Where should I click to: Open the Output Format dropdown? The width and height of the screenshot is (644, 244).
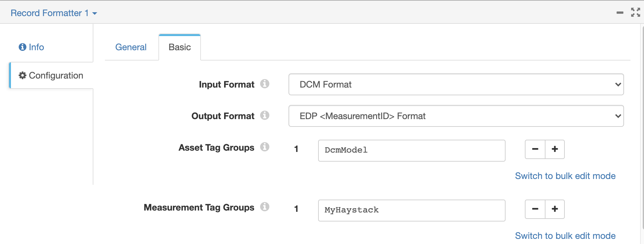tap(456, 116)
